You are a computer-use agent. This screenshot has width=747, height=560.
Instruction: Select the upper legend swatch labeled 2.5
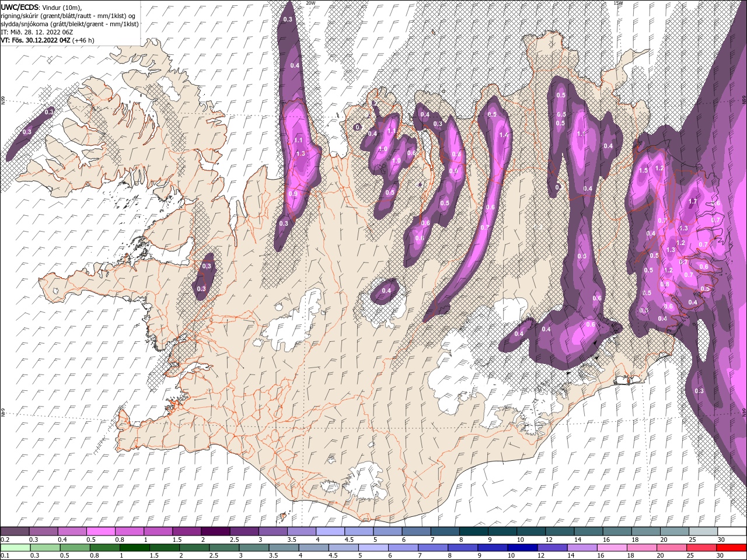coord(244,531)
